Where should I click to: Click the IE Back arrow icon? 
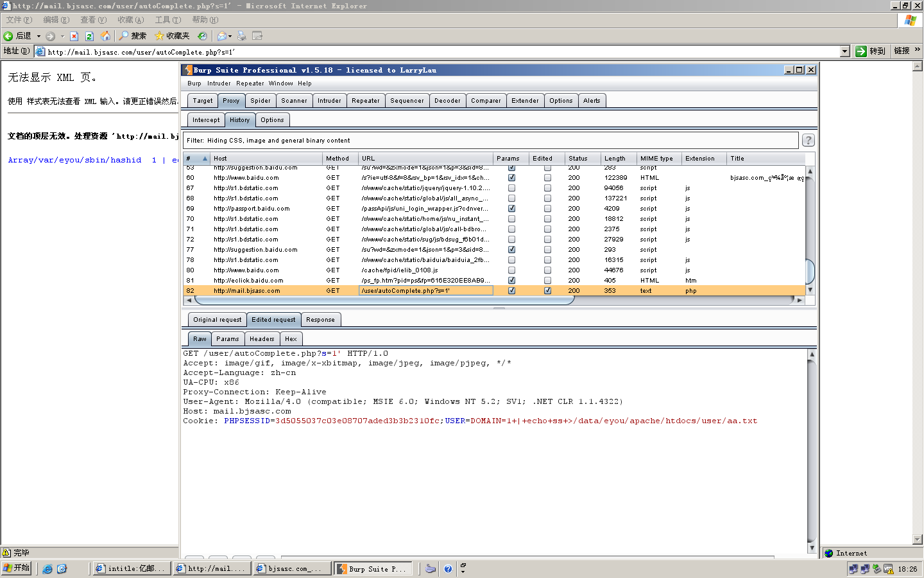[x=8, y=36]
